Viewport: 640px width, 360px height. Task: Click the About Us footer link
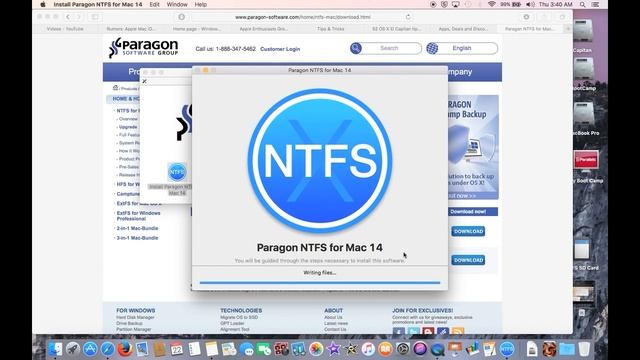(x=333, y=317)
